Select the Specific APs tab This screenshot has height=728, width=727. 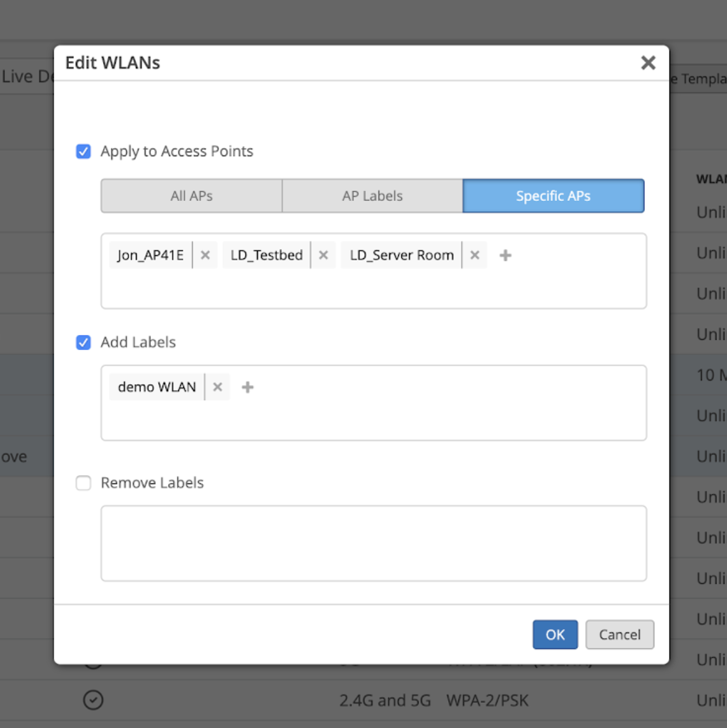coord(553,196)
